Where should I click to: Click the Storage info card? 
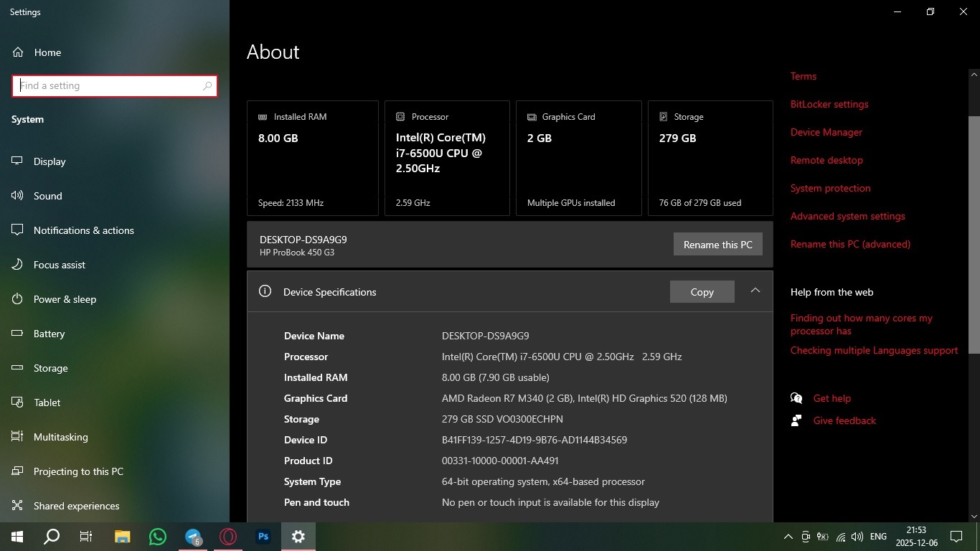coord(710,158)
